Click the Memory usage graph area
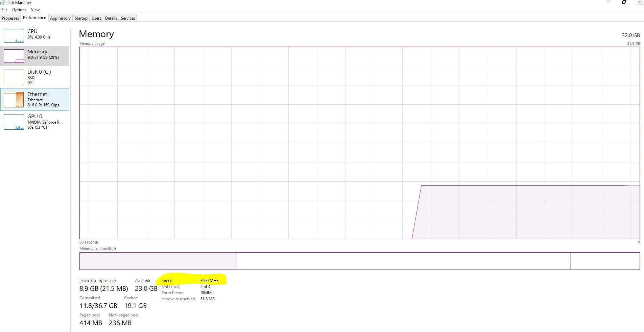Screen dimensions: 644x332 tap(359, 143)
